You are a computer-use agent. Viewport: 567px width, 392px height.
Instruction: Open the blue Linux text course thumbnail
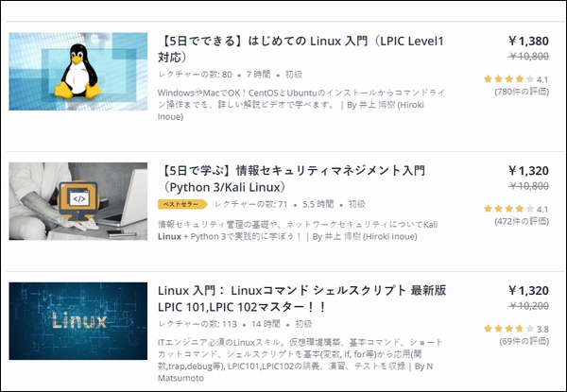coord(78,321)
